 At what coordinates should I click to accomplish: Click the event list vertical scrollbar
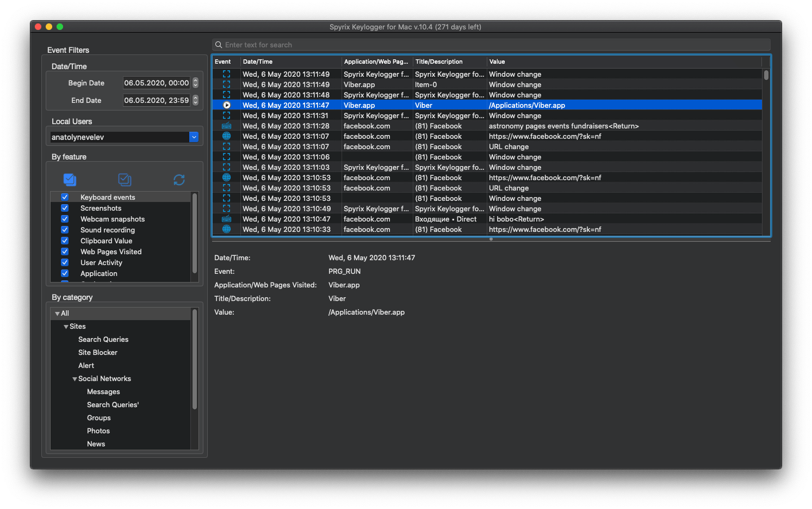point(766,76)
